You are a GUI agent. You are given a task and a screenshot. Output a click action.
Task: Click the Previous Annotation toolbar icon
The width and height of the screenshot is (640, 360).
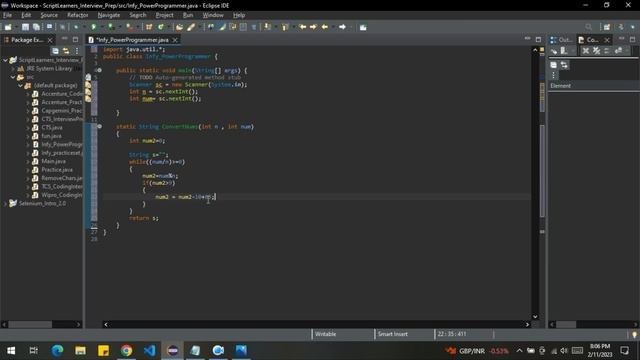click(x=285, y=27)
